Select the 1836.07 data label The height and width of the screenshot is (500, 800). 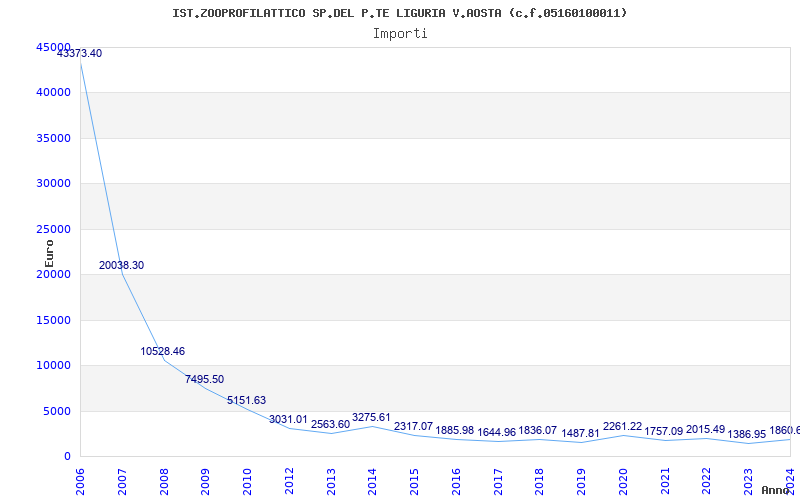point(538,431)
